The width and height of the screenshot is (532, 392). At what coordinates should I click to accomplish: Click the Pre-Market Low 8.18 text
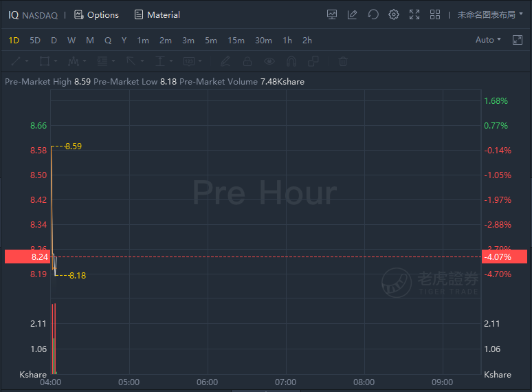[x=135, y=81]
